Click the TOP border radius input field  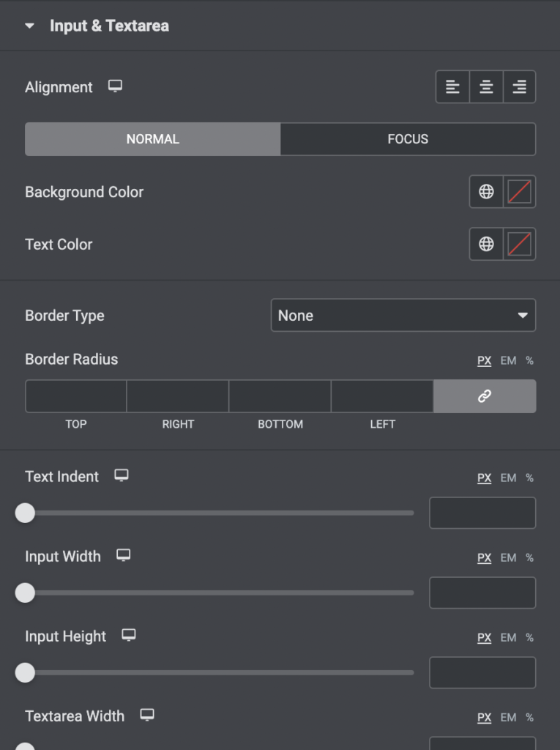click(x=75, y=396)
